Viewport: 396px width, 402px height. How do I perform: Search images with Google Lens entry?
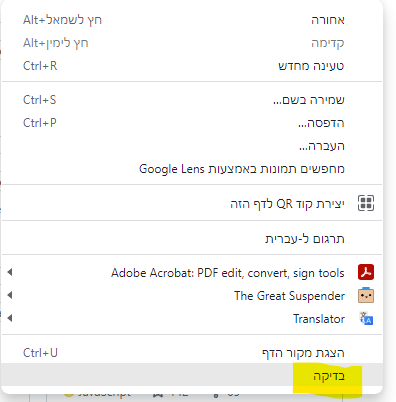point(192,169)
